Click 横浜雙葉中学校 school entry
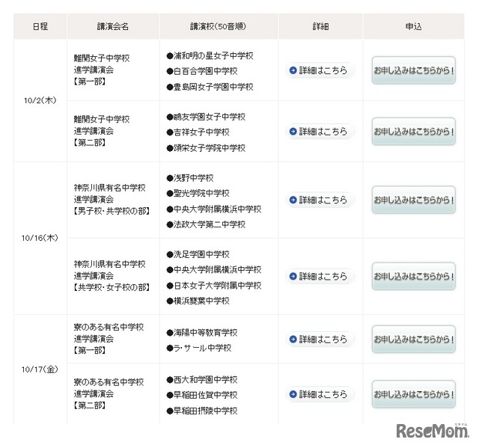This screenshot has height=448, width=479. click(x=198, y=301)
